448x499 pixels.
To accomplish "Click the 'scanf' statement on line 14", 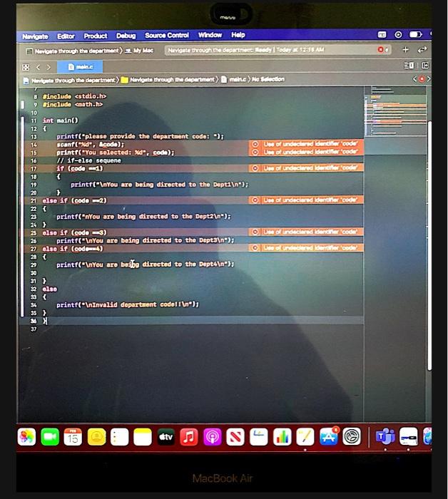I will pyautogui.click(x=91, y=145).
